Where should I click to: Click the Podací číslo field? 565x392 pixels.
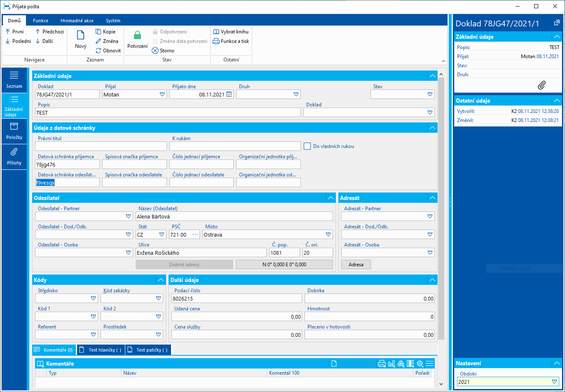[237, 299]
